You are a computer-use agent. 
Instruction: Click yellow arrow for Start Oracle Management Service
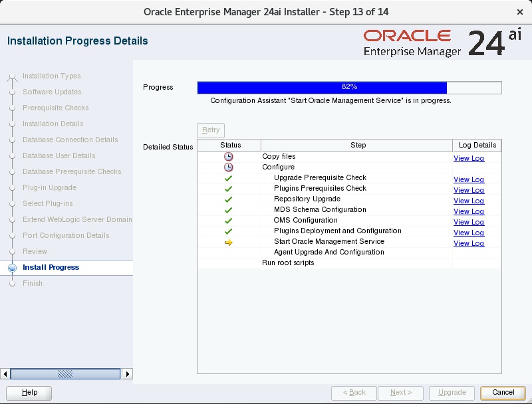pyautogui.click(x=228, y=243)
